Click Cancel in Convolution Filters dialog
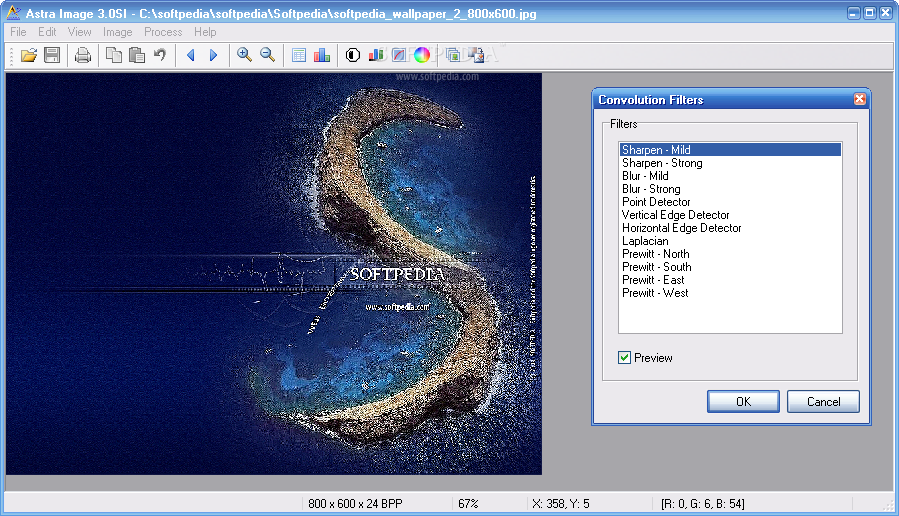This screenshot has width=899, height=516. (x=823, y=401)
